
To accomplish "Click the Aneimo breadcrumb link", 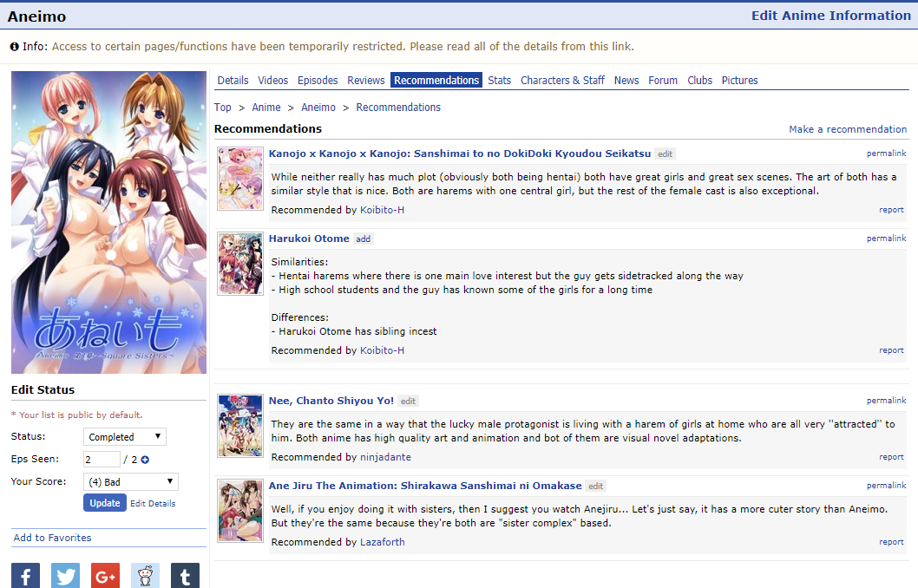I will (x=318, y=107).
